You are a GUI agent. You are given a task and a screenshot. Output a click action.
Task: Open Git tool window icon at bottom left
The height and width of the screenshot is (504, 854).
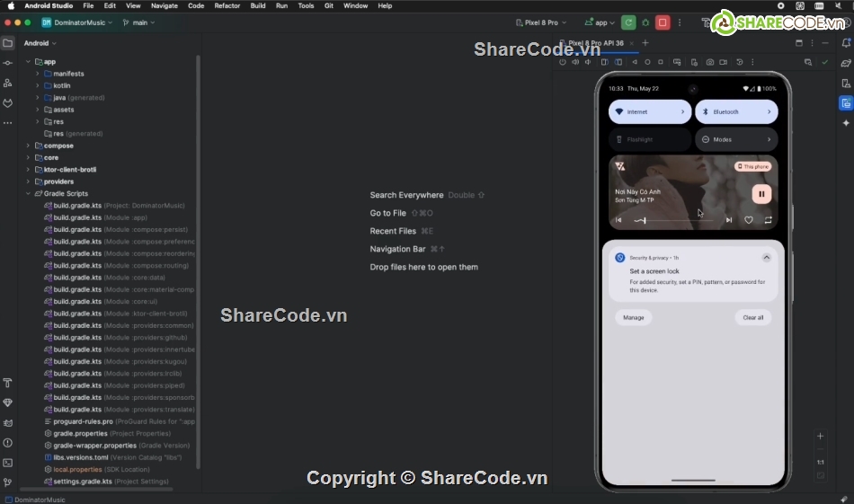coord(7,482)
